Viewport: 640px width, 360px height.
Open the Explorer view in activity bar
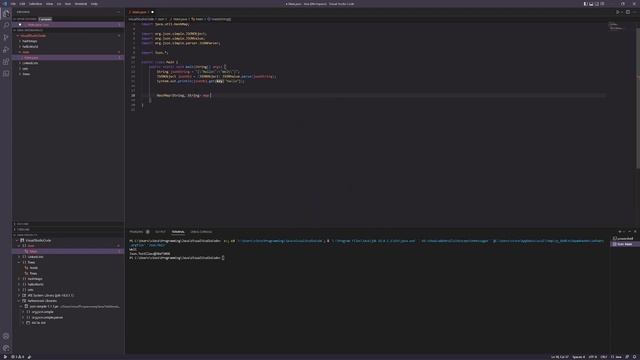pyautogui.click(x=6, y=13)
